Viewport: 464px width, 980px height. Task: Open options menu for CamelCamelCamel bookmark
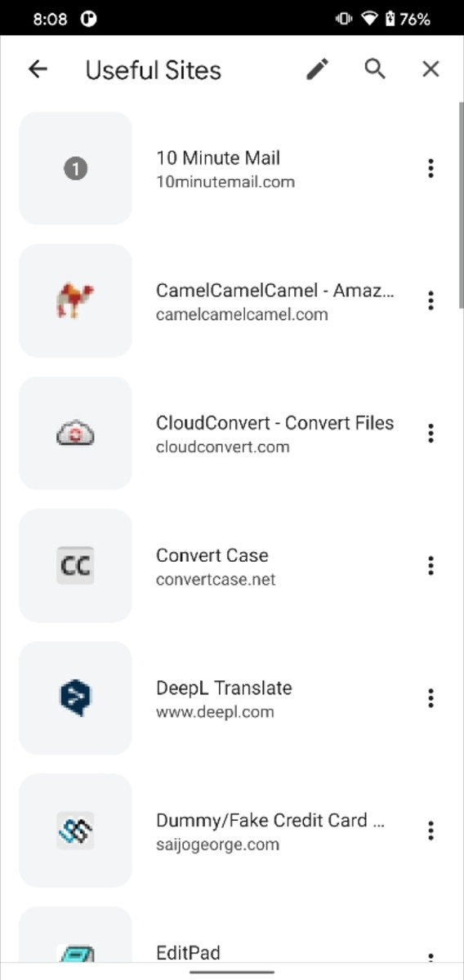(x=431, y=301)
